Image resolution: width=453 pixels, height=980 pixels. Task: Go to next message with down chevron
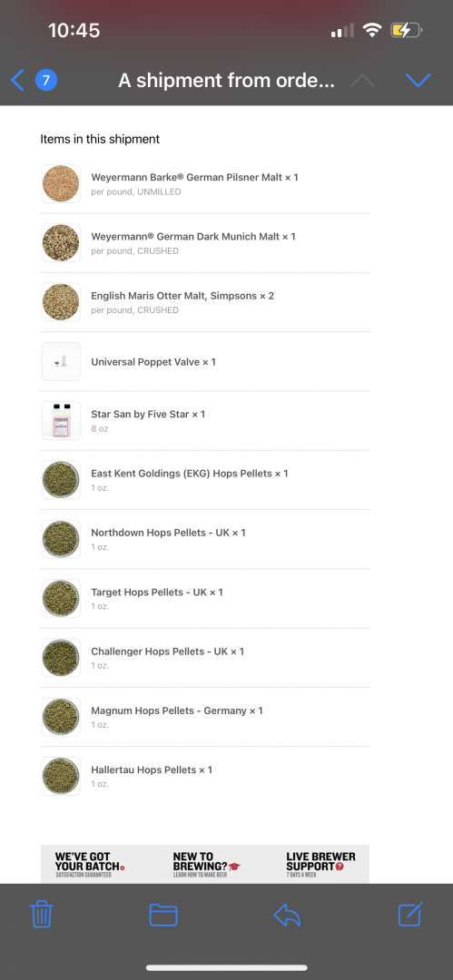pos(418,80)
